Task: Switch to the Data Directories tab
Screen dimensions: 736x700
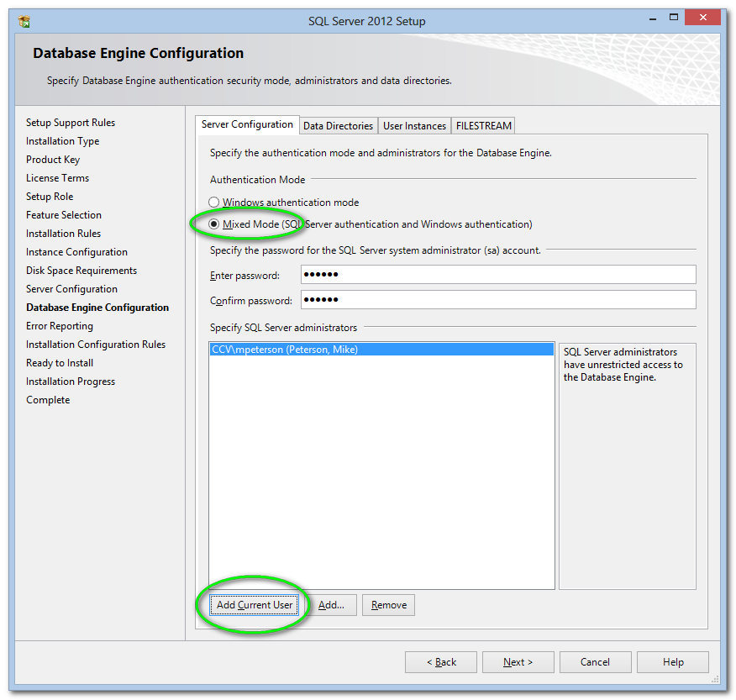Action: click(338, 126)
